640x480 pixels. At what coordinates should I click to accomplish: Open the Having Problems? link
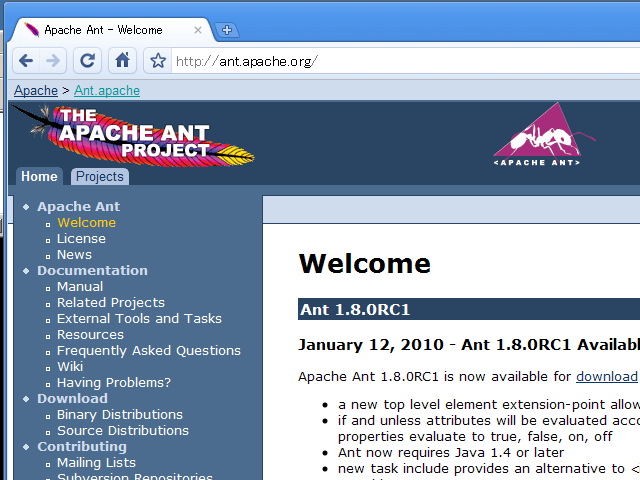coord(114,382)
